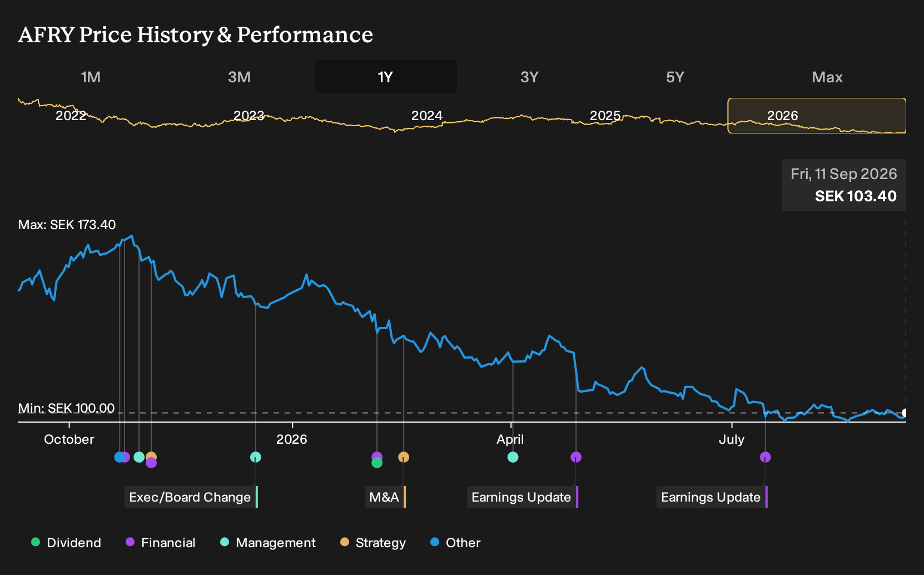Screen dimensions: 924x575
Task: Select the 1Y time range tab
Action: 386,77
